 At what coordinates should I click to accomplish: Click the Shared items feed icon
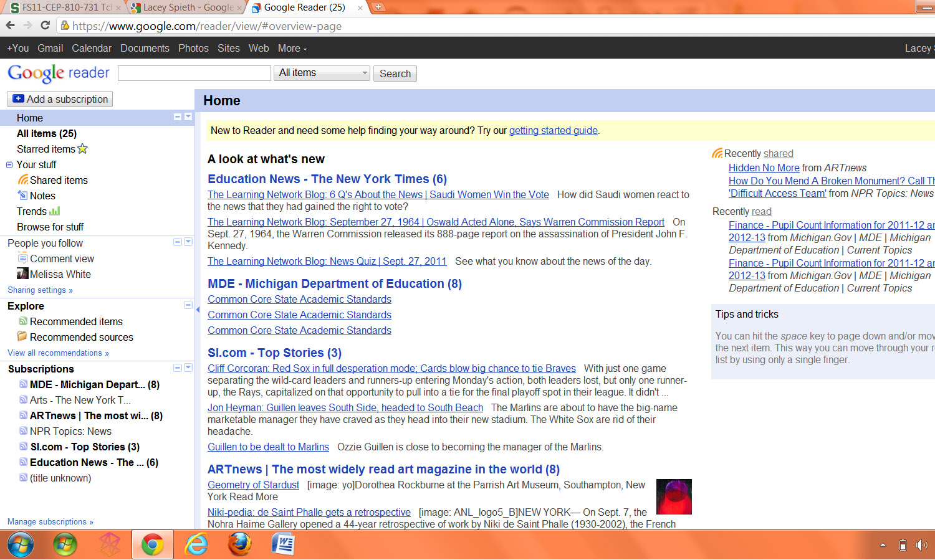(23, 179)
